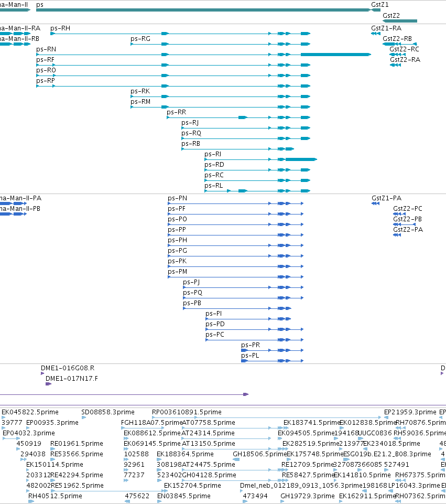Select the ps-PM protein label

[x=177, y=272]
